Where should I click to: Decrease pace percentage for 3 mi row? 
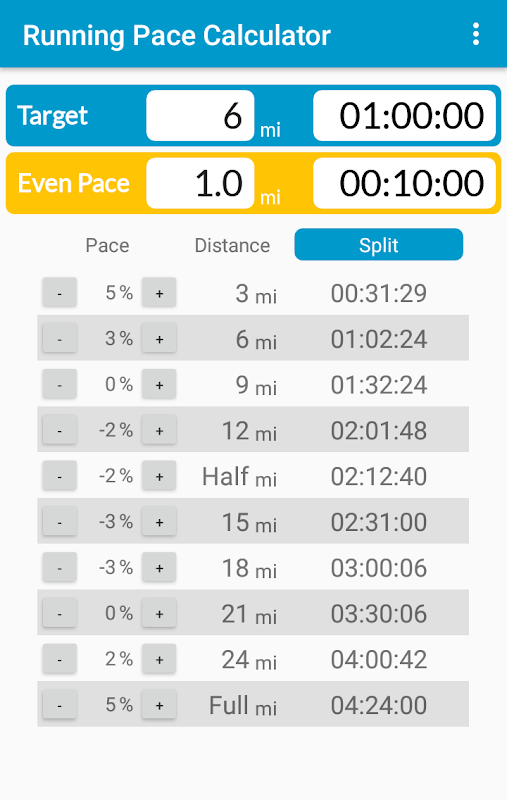tap(60, 292)
